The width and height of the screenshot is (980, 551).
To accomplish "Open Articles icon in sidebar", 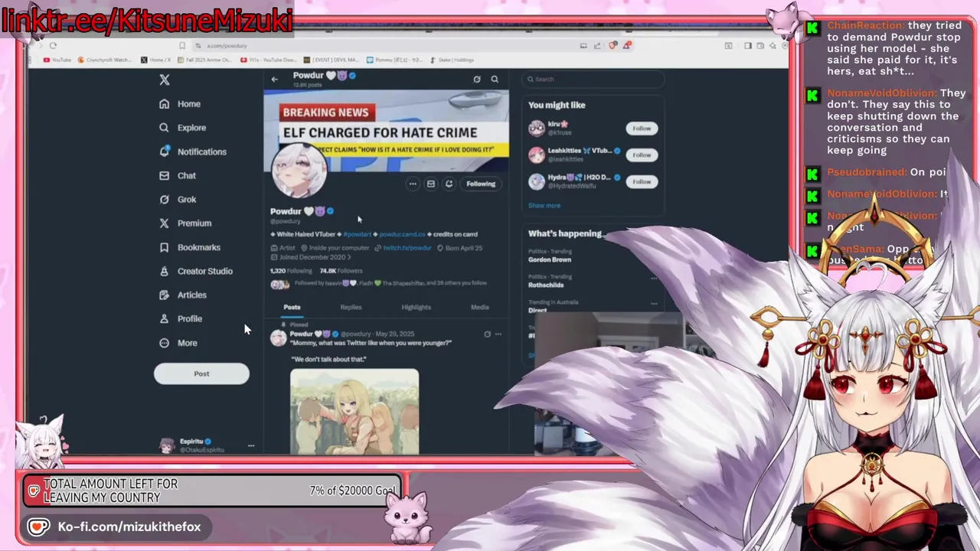I will tap(164, 295).
